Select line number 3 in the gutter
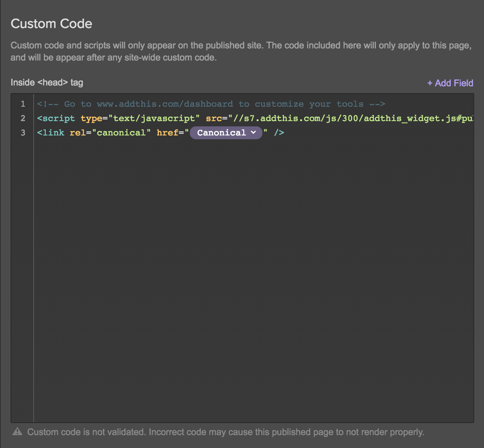This screenshot has height=448, width=484. [23, 133]
